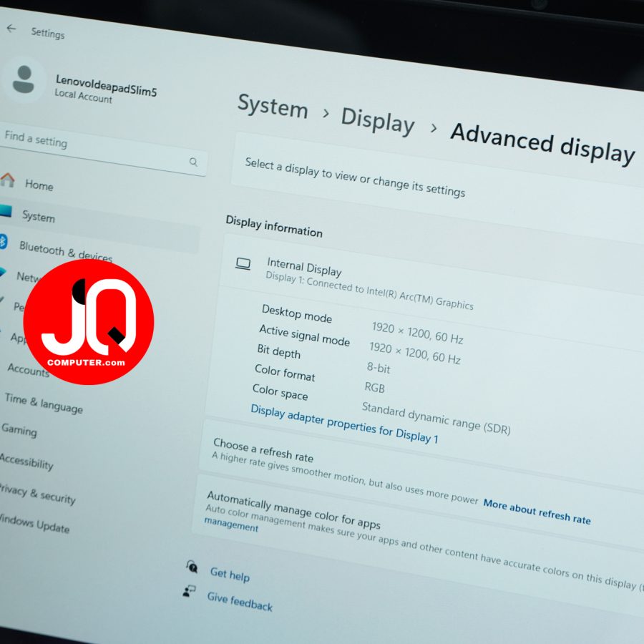The image size is (644, 644).
Task: Click the Bluetooth icon in sidebar
Action: point(3,242)
